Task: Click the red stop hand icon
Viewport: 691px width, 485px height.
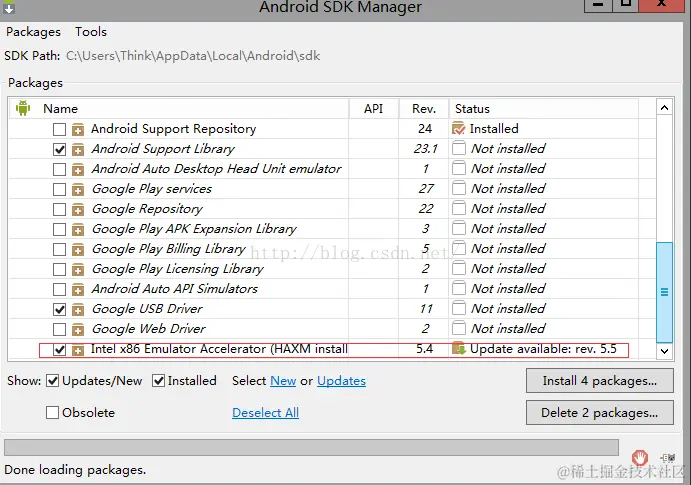Action: click(639, 458)
